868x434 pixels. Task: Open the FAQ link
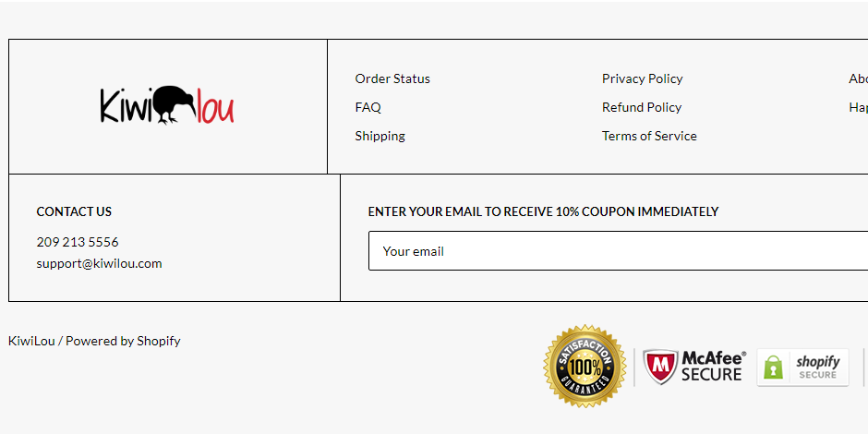(x=368, y=107)
